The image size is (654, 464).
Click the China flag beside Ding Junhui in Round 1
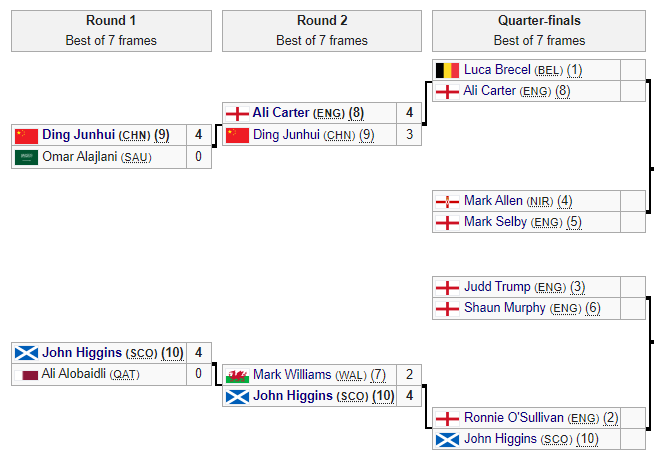[x=26, y=135]
